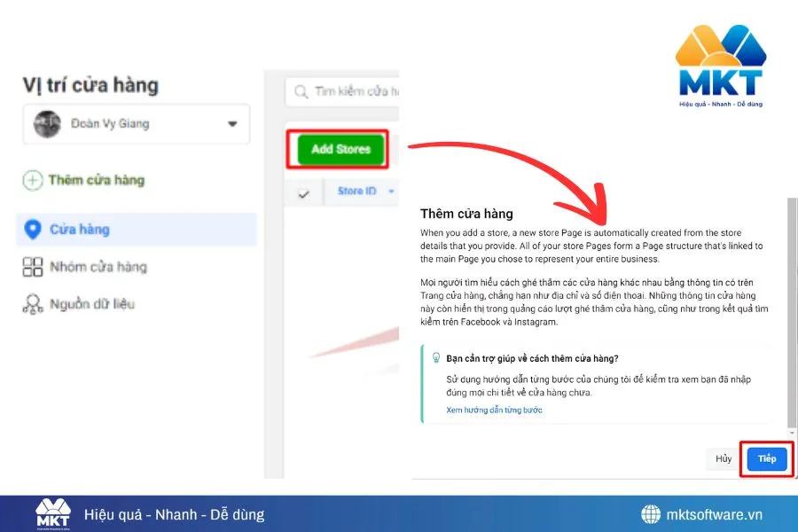798x532 pixels.
Task: Click the globe icon beside mktsoftware.vn
Action: point(652,514)
